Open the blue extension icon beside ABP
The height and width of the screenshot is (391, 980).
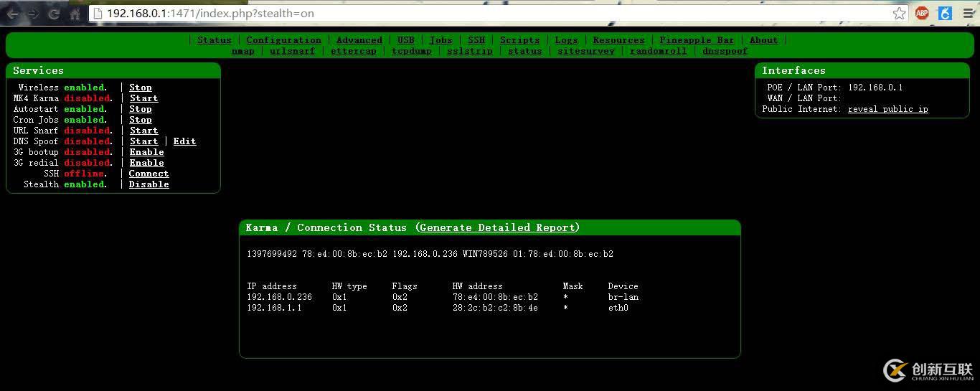945,14
